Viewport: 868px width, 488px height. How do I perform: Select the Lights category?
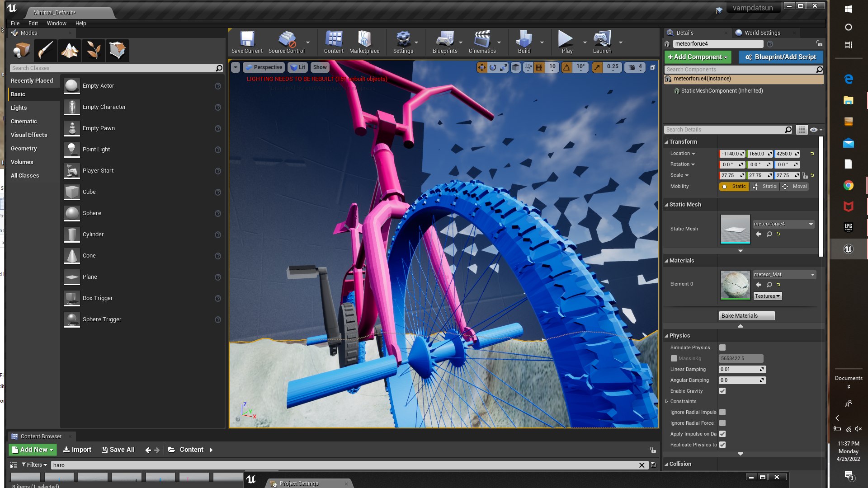(x=19, y=108)
